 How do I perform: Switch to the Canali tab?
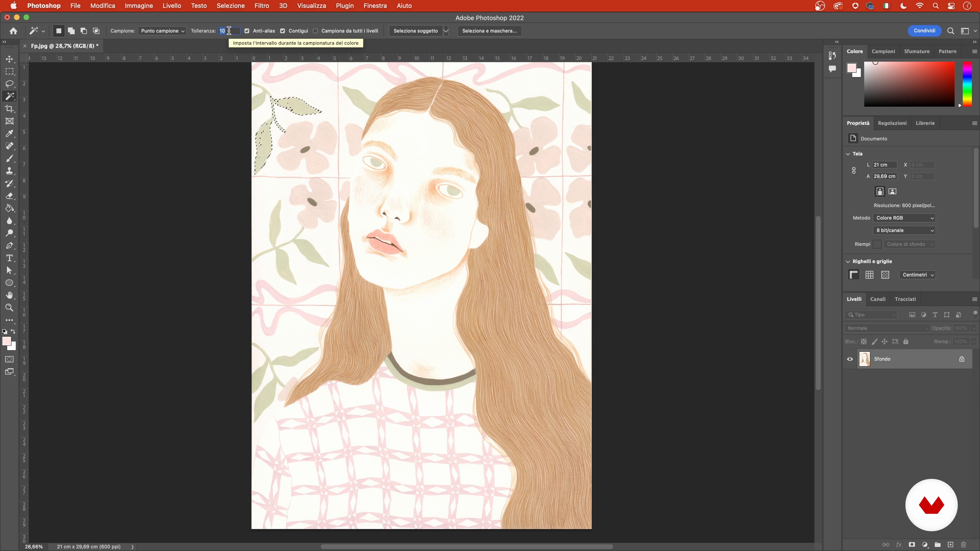(878, 299)
